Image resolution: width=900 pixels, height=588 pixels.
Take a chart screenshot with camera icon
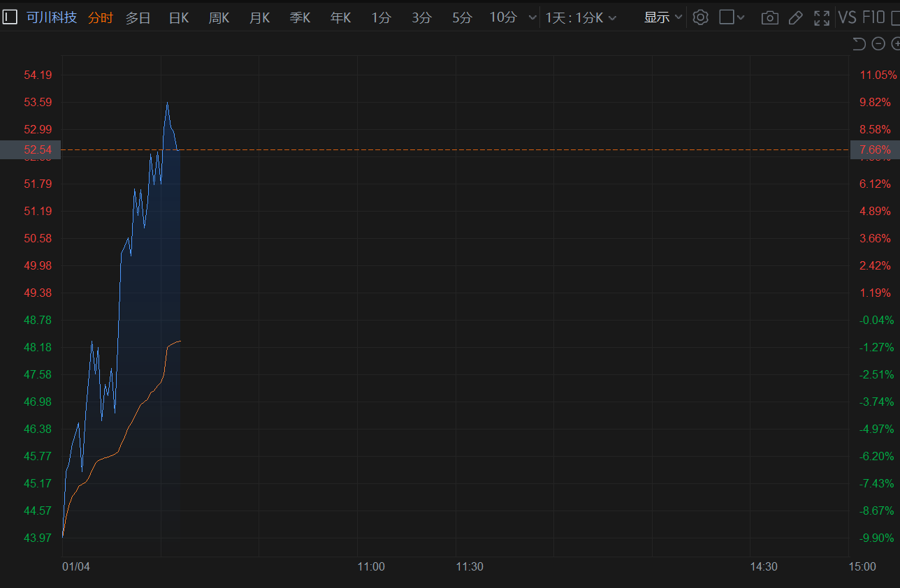(769, 18)
